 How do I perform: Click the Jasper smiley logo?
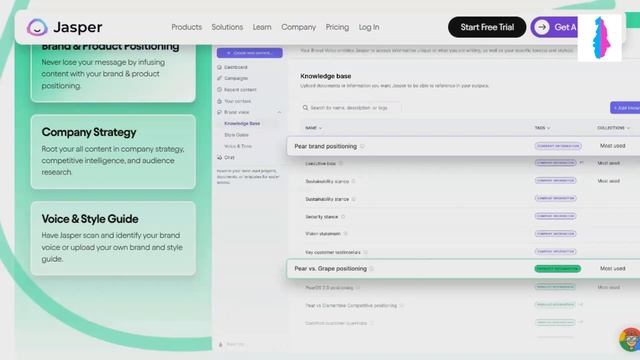tap(37, 27)
